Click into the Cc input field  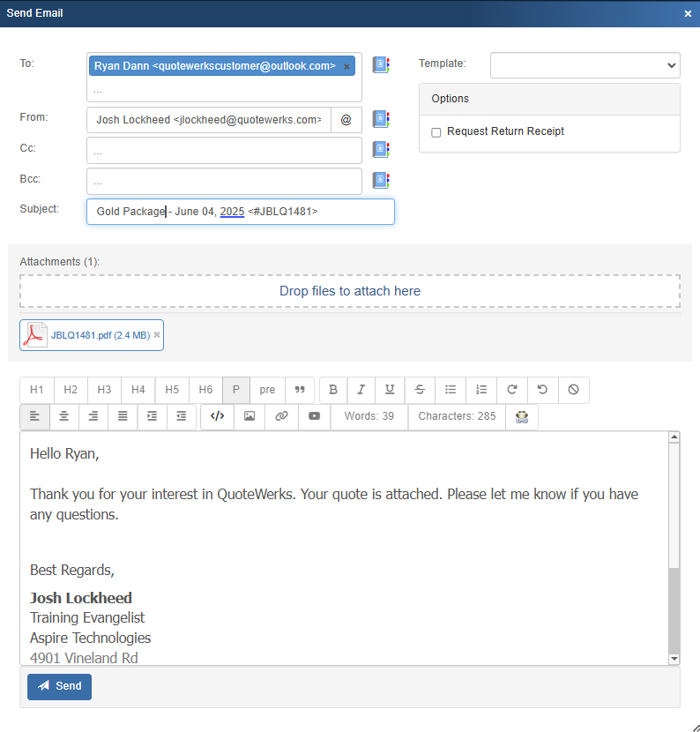point(224,151)
